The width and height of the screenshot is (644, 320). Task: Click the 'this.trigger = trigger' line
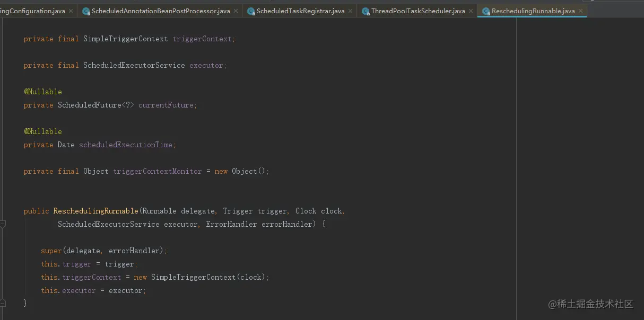pos(90,264)
